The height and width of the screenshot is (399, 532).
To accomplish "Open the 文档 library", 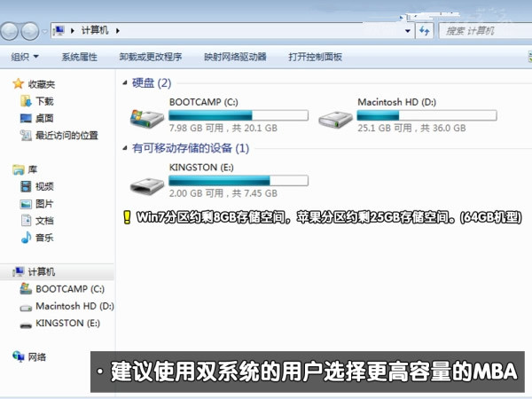I will 44,221.
